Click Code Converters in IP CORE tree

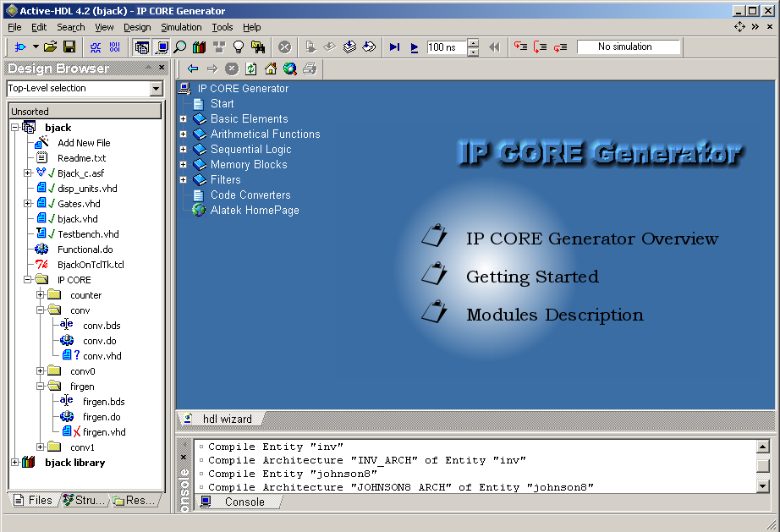[x=250, y=195]
